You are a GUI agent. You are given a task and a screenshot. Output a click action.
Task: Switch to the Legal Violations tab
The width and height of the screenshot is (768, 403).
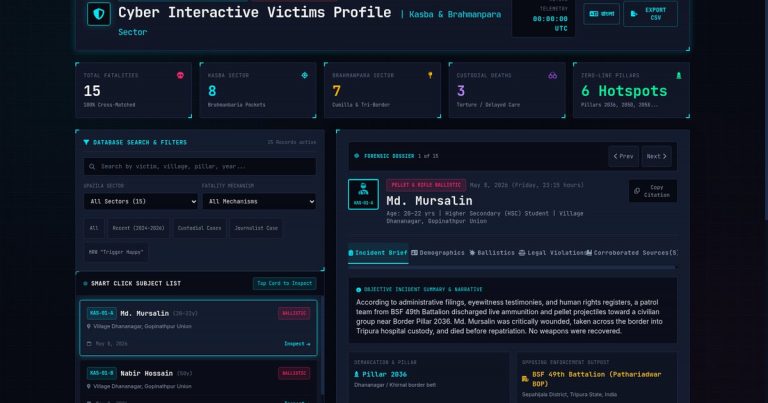click(x=552, y=253)
